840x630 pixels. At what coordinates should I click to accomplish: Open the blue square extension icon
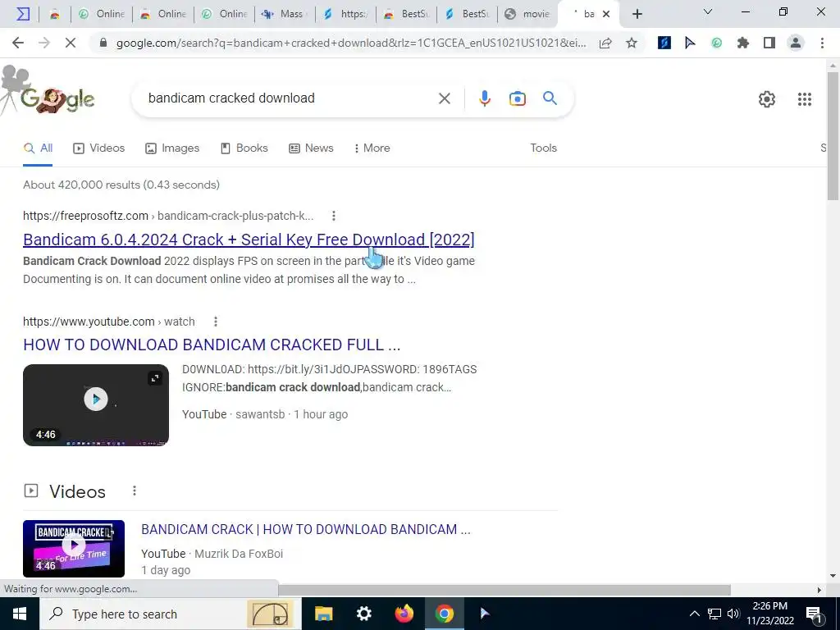point(664,43)
